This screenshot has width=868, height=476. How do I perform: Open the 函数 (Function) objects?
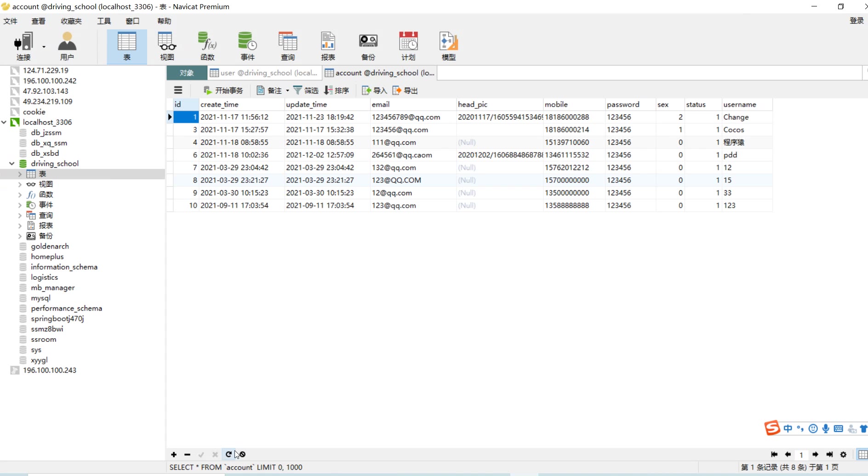pos(207,46)
